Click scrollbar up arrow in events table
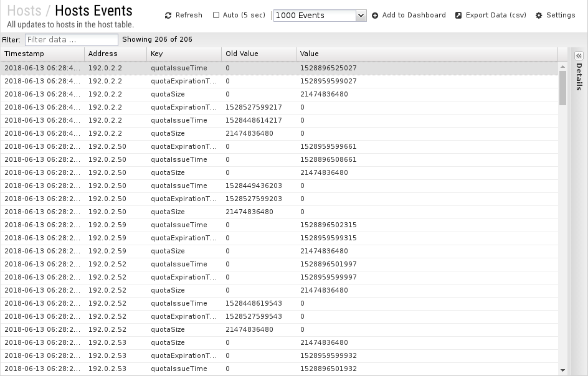The width and height of the screenshot is (588, 376). (x=562, y=67)
